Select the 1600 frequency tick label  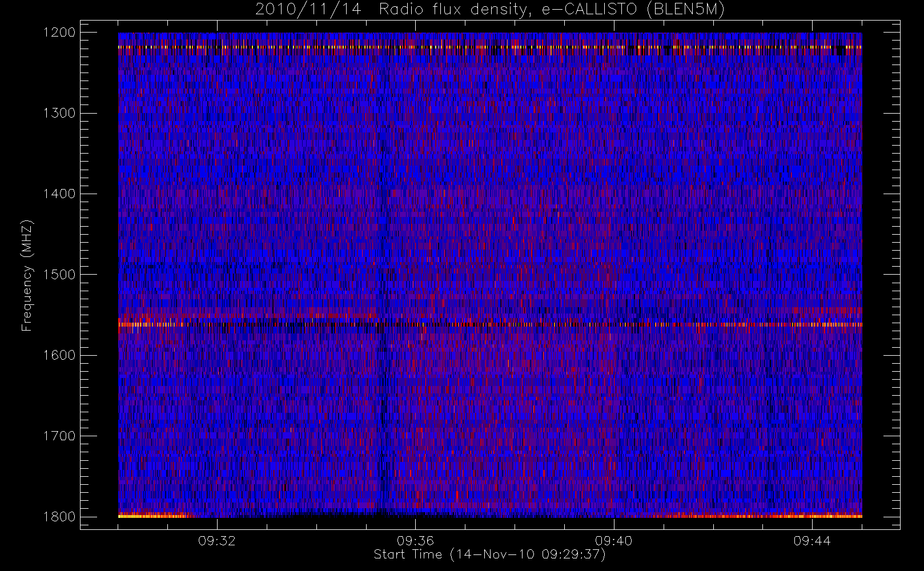click(59, 355)
